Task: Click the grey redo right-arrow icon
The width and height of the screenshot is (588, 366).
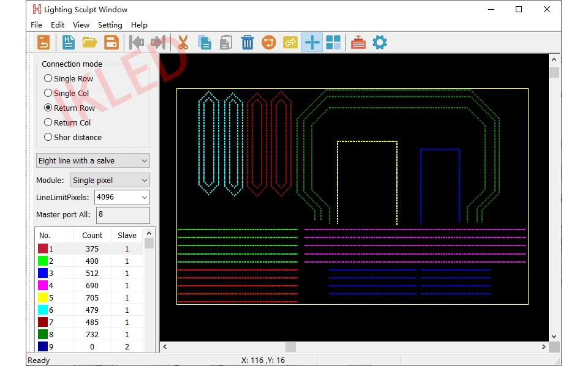Action: pos(158,42)
